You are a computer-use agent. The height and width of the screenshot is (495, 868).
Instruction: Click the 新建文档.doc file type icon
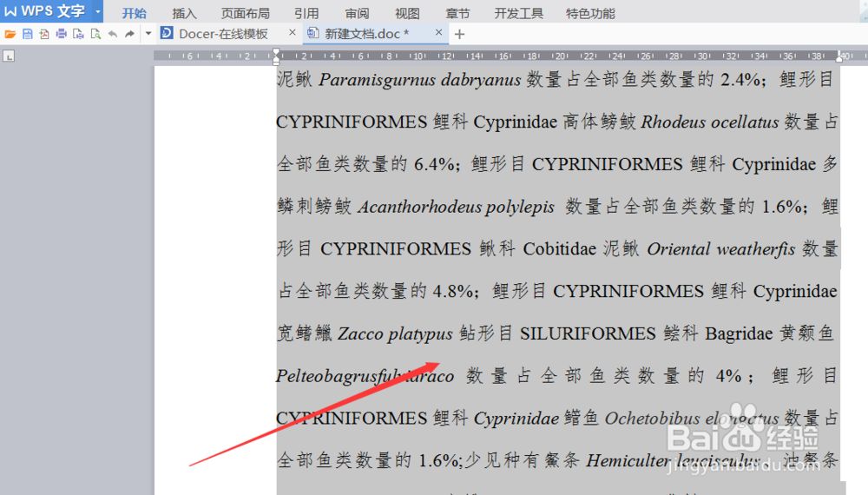312,33
